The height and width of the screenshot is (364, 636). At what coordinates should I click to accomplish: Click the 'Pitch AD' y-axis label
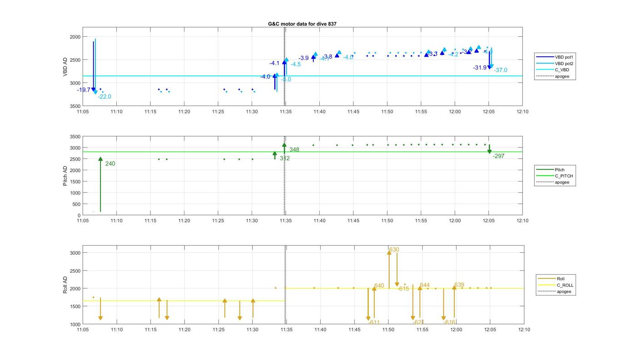tap(65, 176)
